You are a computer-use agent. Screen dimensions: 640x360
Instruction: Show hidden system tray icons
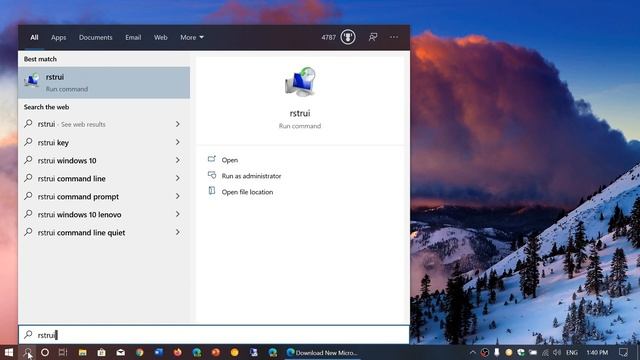tap(472, 352)
